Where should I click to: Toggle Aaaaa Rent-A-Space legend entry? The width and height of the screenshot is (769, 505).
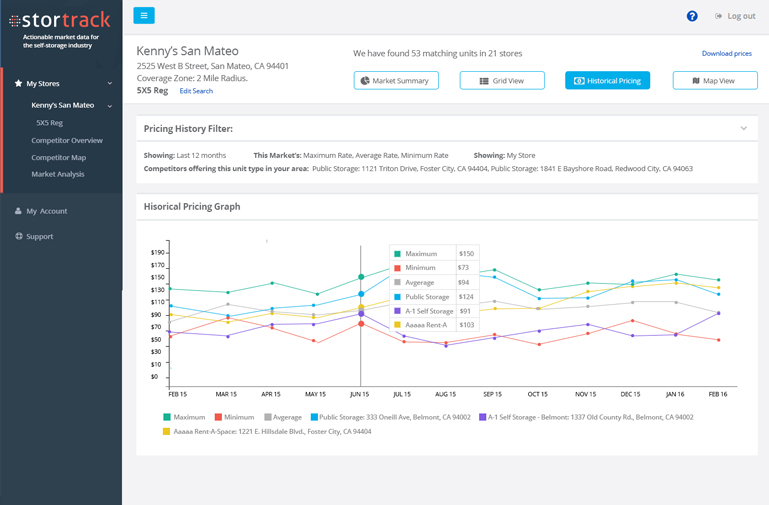tap(266, 432)
